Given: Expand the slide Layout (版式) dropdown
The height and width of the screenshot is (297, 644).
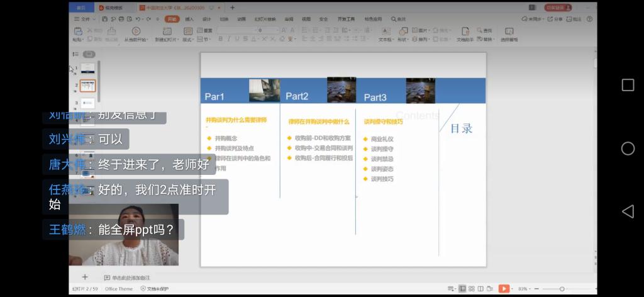Looking at the screenshot, I should click(188, 40).
